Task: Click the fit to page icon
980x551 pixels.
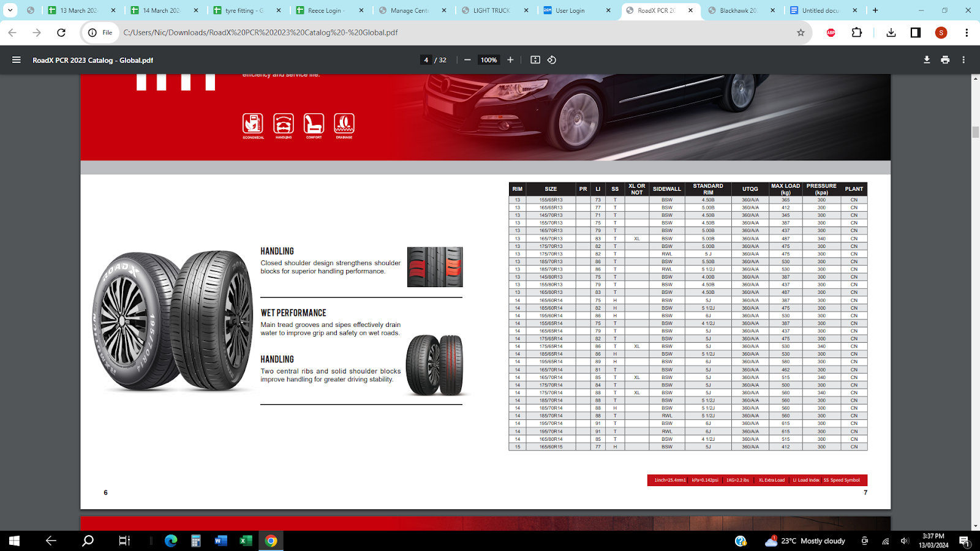Action: pos(535,60)
